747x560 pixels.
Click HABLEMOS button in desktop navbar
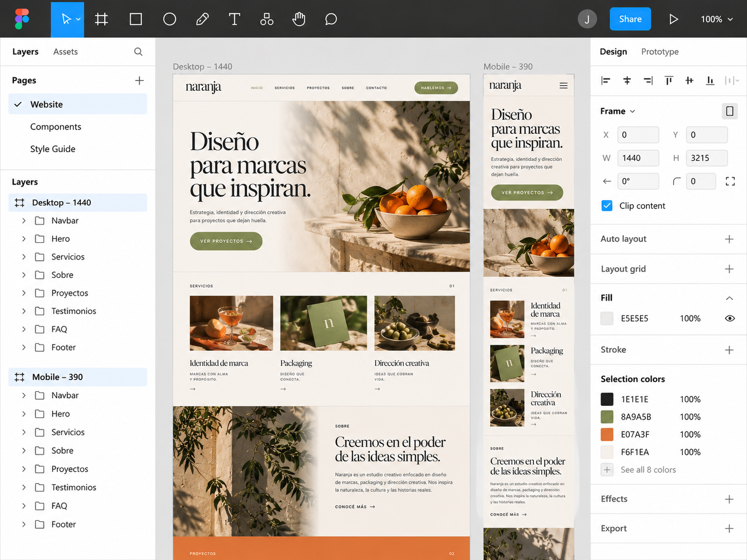(436, 88)
